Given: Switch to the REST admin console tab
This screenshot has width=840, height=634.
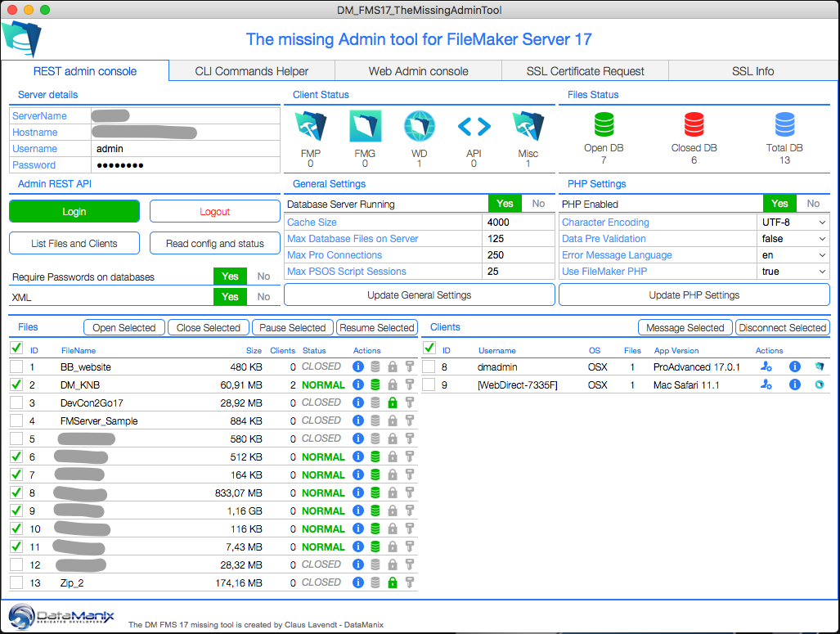Looking at the screenshot, I should click(84, 71).
